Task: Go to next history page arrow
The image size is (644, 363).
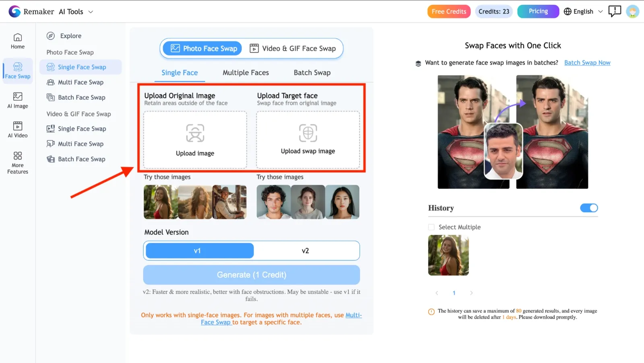Action: 471,293
